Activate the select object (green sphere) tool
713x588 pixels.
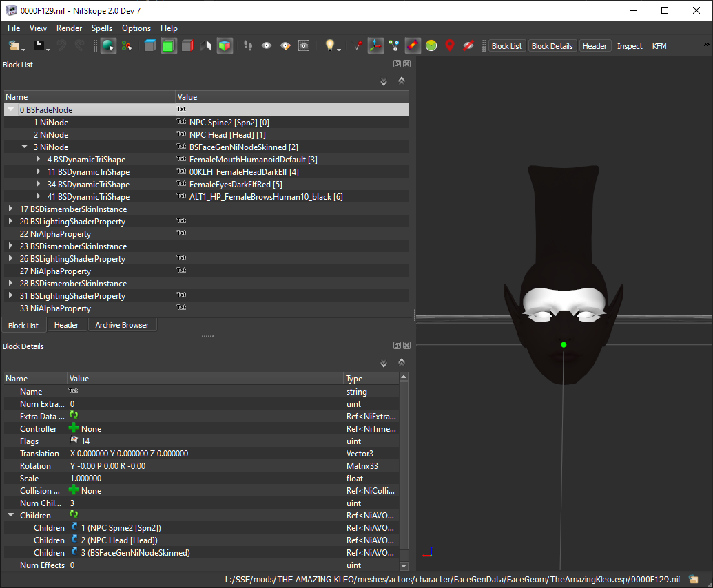tap(108, 46)
